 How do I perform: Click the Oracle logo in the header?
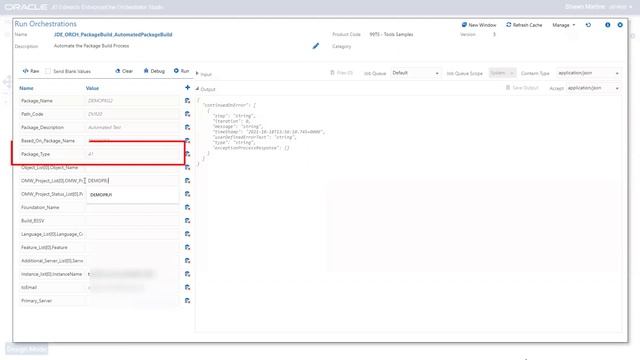[26, 7]
